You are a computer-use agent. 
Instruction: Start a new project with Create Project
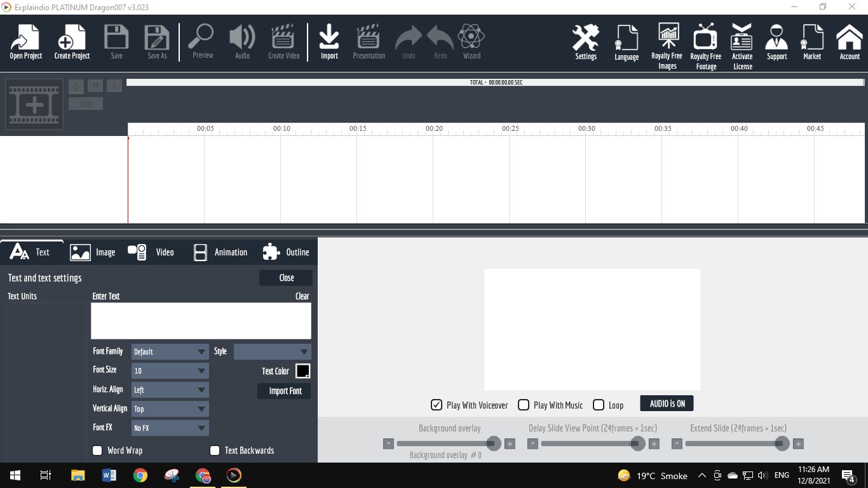72,42
